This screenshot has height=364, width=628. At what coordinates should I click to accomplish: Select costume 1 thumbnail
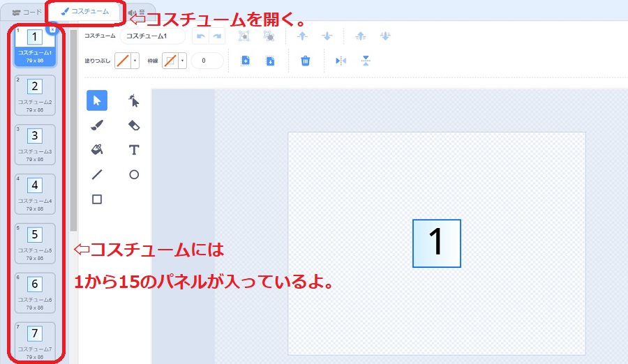tap(35, 46)
